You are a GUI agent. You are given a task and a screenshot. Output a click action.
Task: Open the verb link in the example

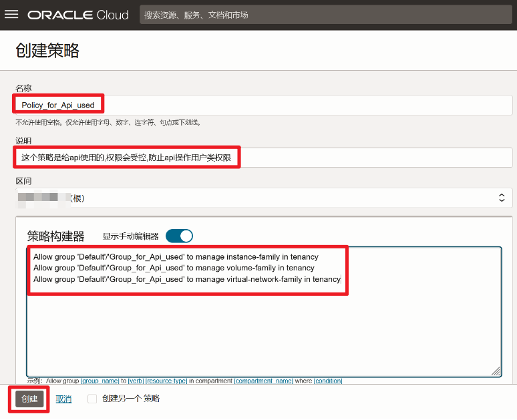136,381
